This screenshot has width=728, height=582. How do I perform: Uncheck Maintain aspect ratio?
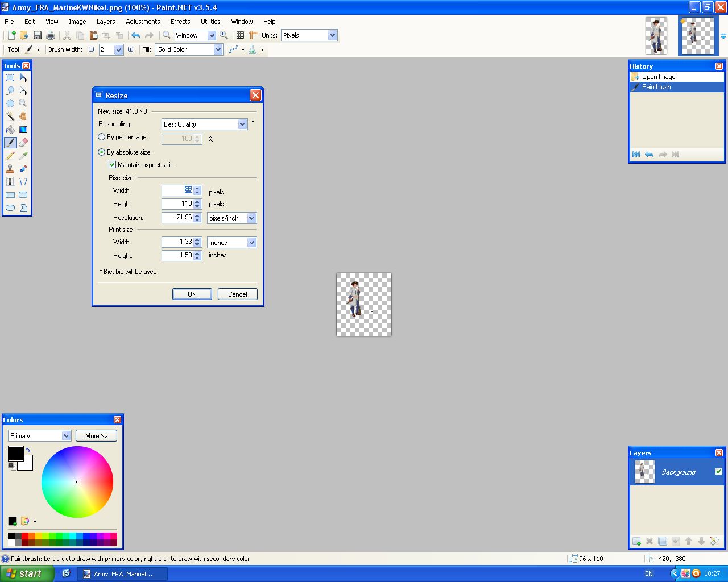coord(113,165)
